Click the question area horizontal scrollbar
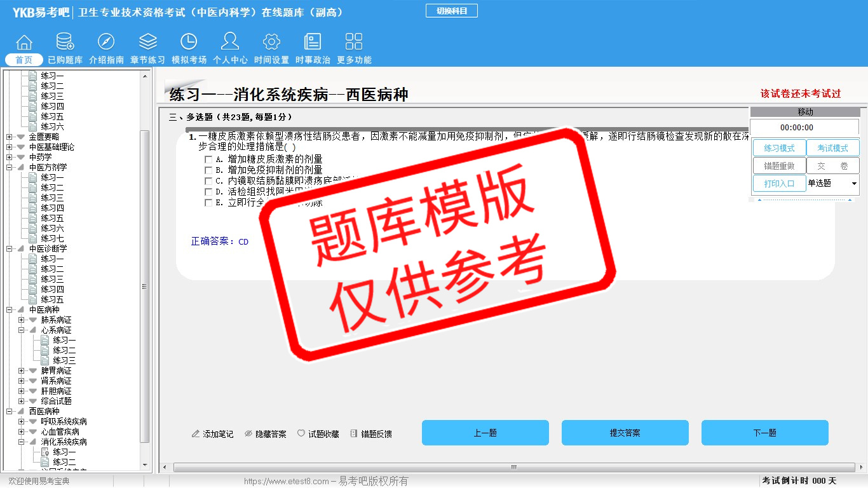 (x=513, y=467)
